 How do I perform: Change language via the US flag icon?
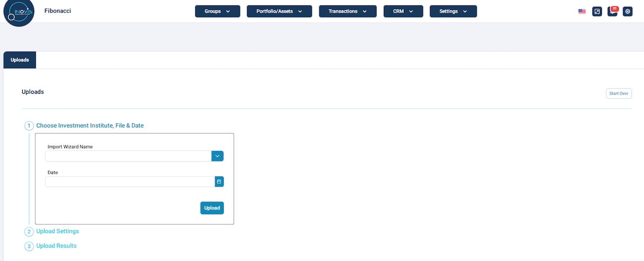coord(582,11)
